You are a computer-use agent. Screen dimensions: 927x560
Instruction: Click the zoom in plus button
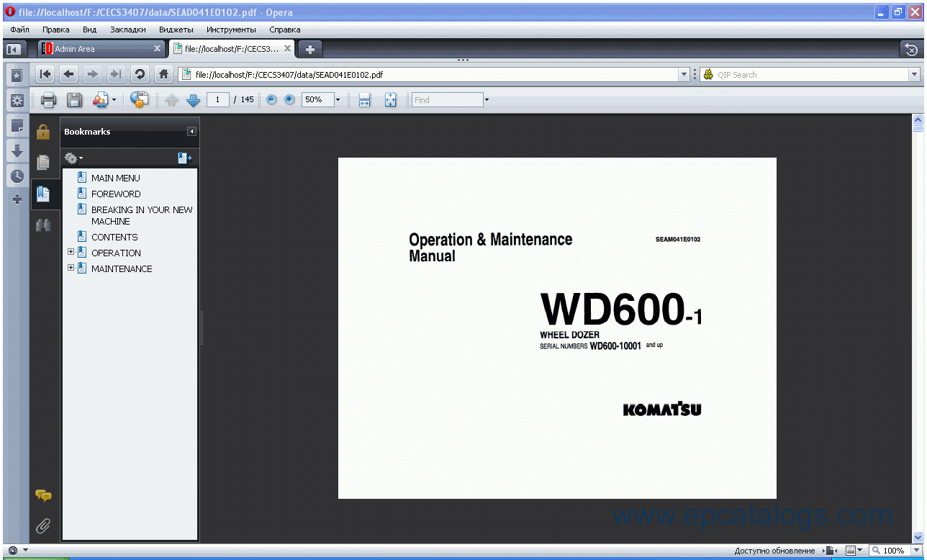click(x=289, y=100)
